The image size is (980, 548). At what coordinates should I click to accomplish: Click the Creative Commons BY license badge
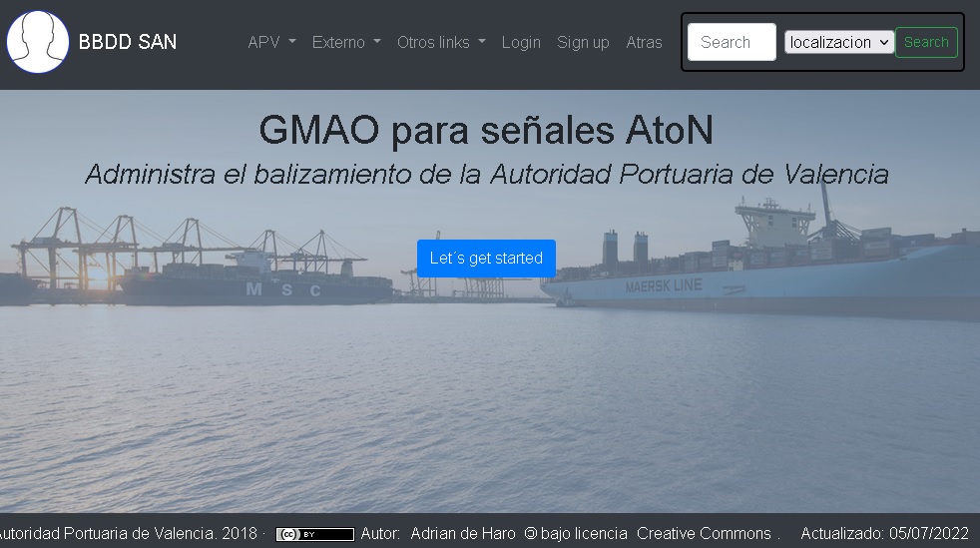tap(315, 534)
